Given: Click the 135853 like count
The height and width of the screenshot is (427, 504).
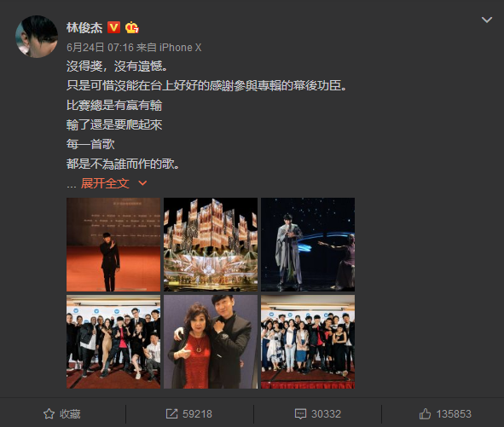Looking at the screenshot, I should coord(454,414).
